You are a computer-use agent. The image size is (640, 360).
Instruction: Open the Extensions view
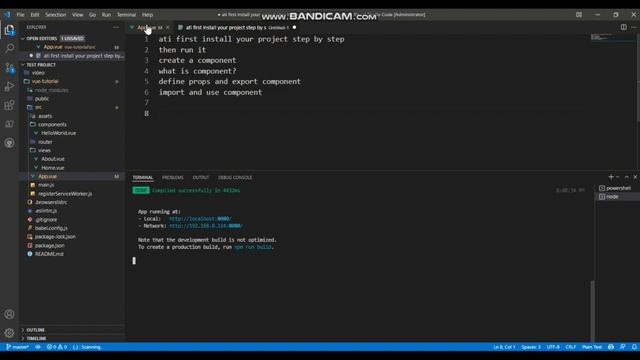tap(9, 105)
